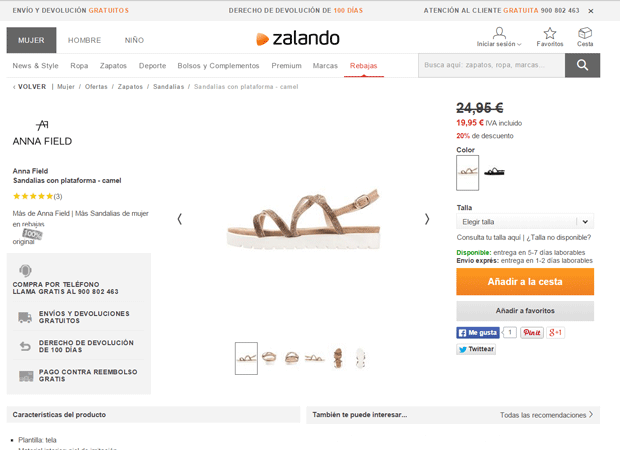The image size is (620, 450).
Task: Like with the Facebook Me gusta button
Action: tap(478, 333)
